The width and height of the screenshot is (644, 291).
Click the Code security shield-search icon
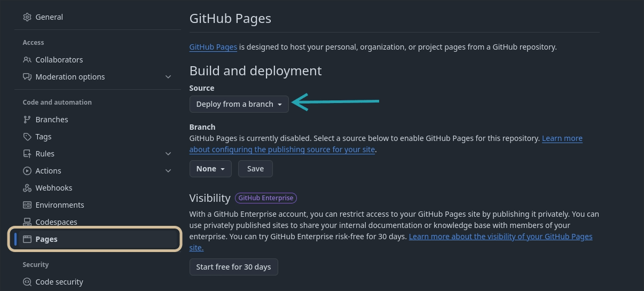(27, 282)
